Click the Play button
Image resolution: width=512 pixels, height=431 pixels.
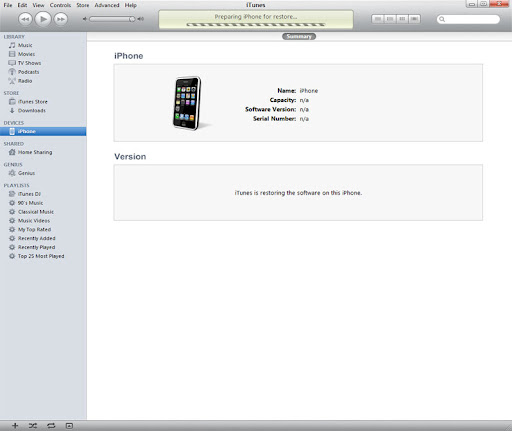[43, 19]
